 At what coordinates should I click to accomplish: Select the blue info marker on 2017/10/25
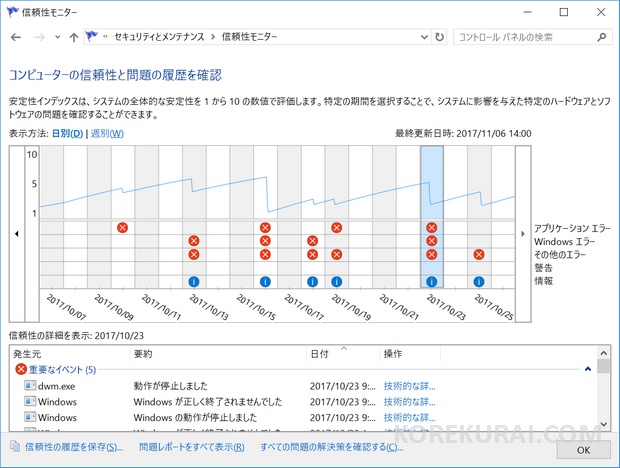479,282
